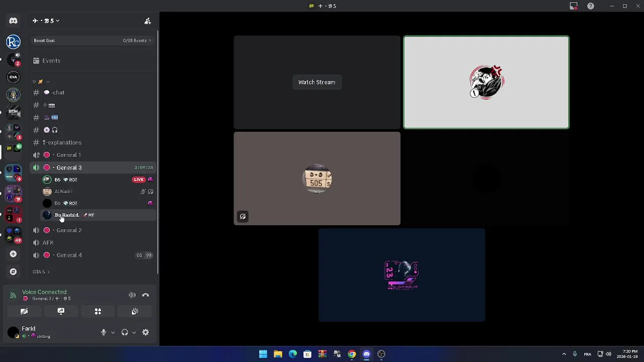Open WinRAR from the taskbar

[322, 354]
